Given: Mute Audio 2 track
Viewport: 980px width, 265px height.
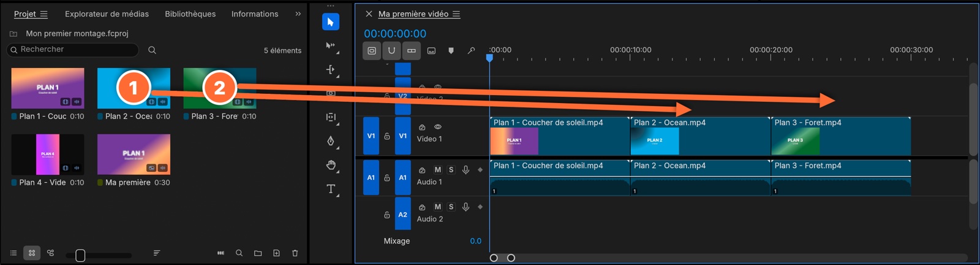Looking at the screenshot, I should pos(437,207).
